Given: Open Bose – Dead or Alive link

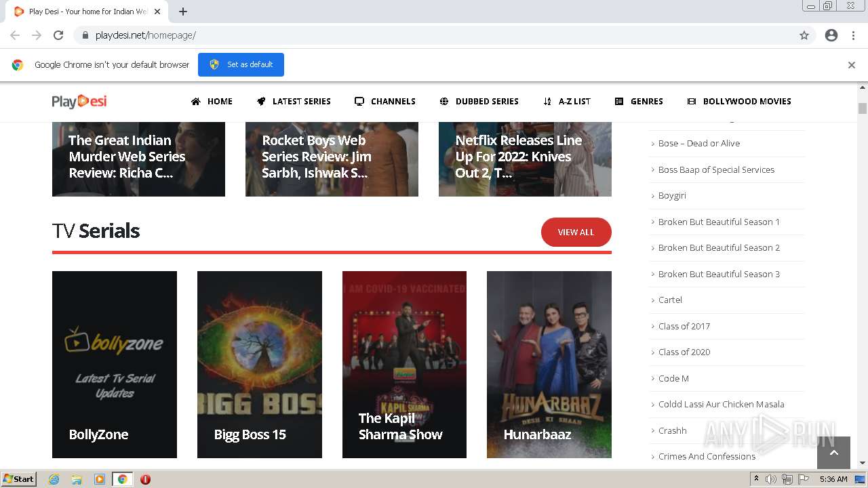Looking at the screenshot, I should [x=699, y=144].
